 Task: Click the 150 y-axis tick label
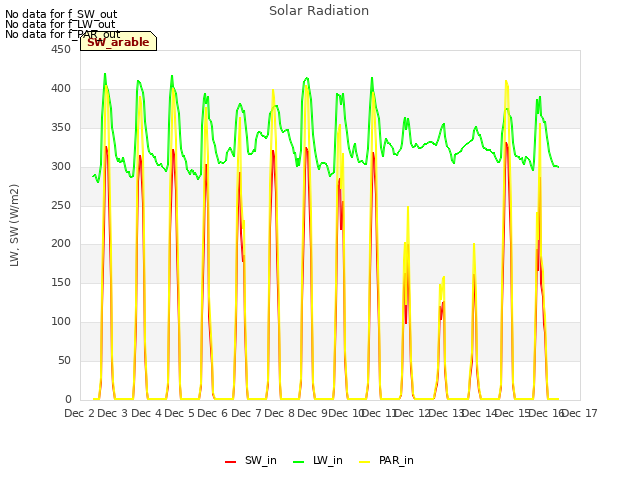point(61,282)
